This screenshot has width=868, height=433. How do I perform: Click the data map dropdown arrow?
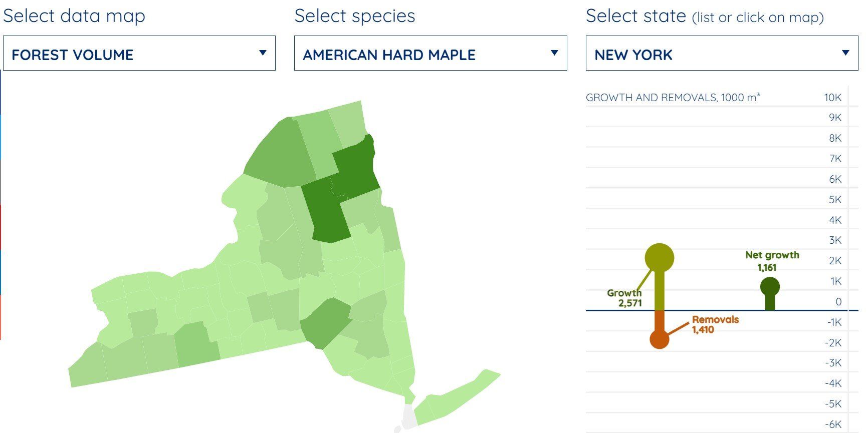(x=263, y=53)
